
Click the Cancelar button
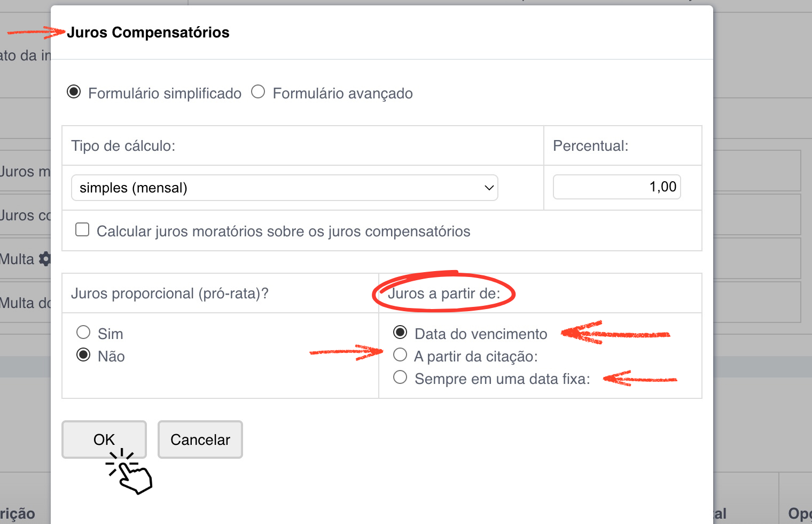tap(200, 440)
